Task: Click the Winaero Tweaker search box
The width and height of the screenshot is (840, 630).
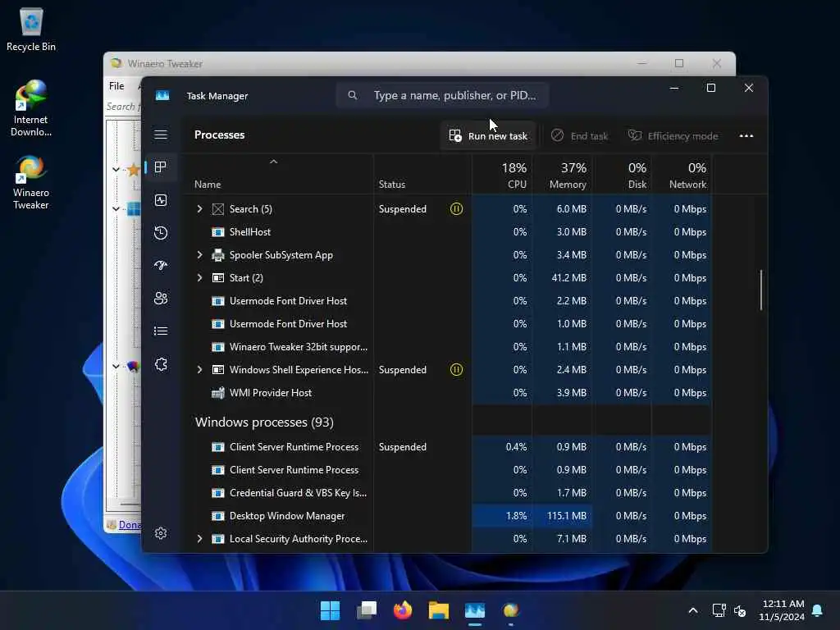Action: tap(123, 106)
